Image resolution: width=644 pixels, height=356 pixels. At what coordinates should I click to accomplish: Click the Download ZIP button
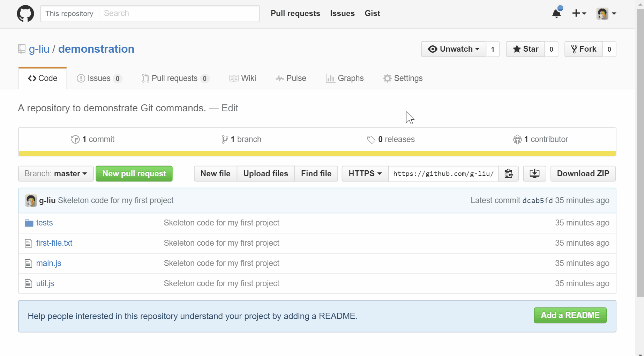[x=583, y=173]
